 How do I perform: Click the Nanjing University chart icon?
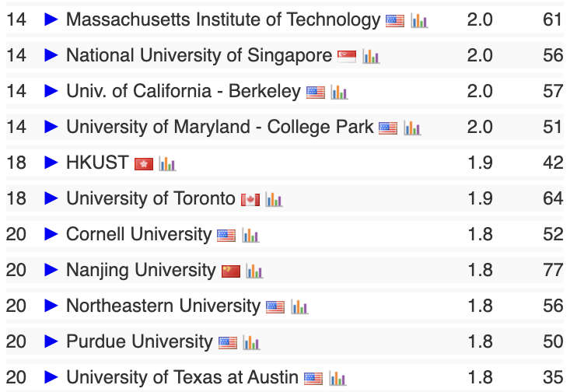(x=254, y=271)
